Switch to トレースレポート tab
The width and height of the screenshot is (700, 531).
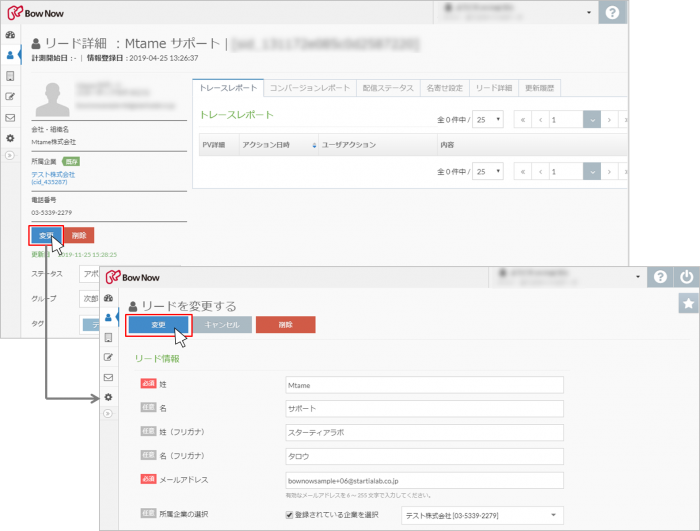(228, 88)
